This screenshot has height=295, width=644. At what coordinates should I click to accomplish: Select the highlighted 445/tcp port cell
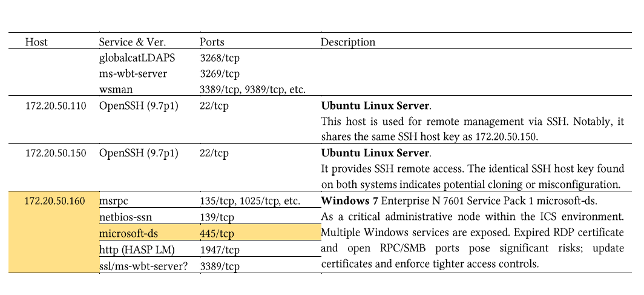[260, 233]
